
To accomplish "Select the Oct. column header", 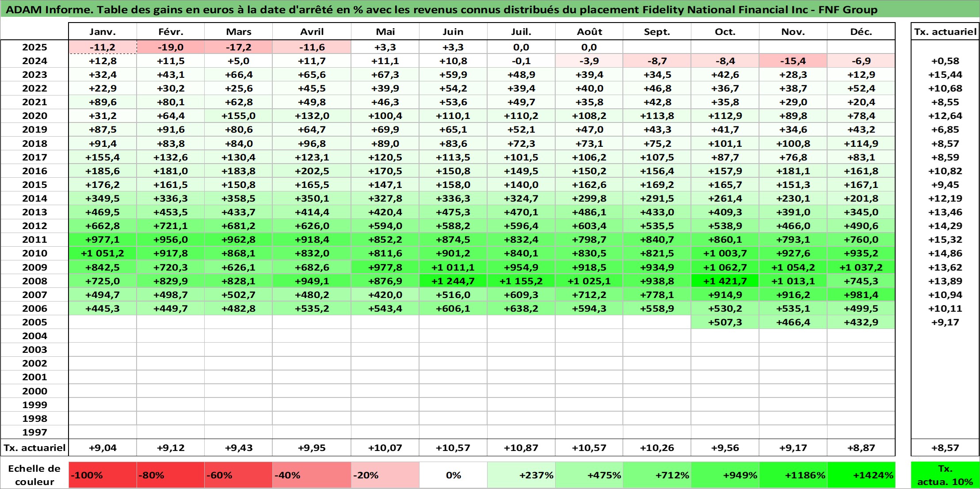I will point(725,32).
